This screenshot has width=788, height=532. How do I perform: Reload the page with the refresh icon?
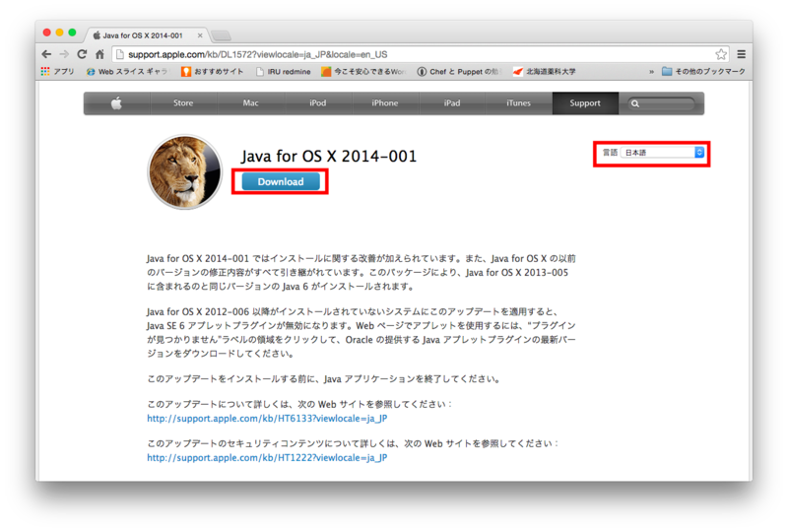click(x=82, y=54)
